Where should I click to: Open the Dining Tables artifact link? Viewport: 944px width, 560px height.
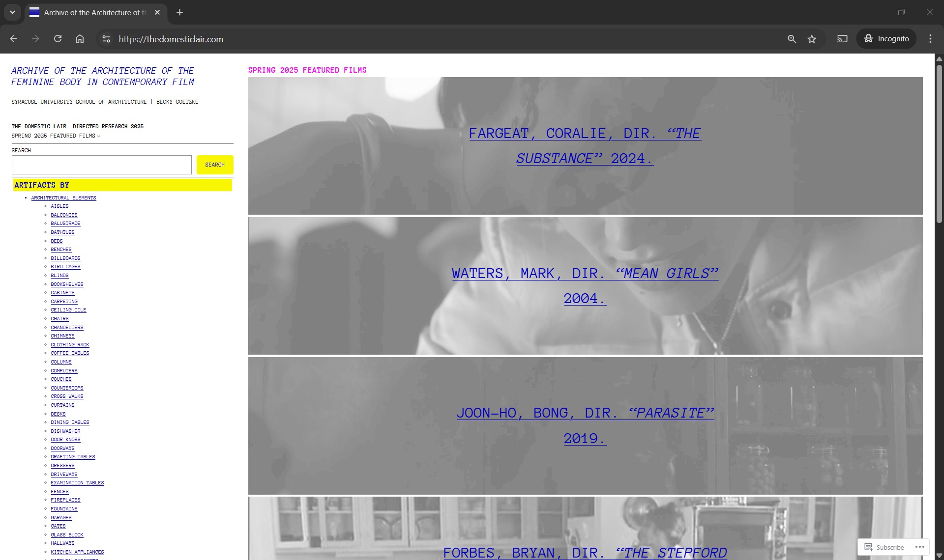point(70,422)
